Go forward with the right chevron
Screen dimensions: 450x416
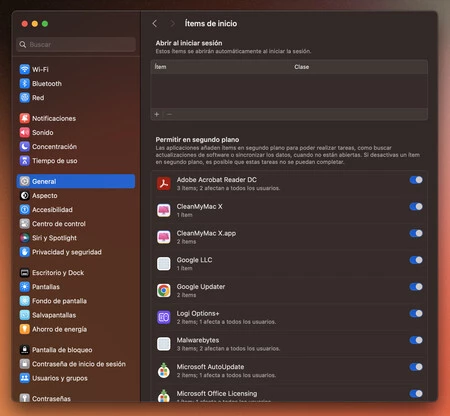[x=172, y=23]
